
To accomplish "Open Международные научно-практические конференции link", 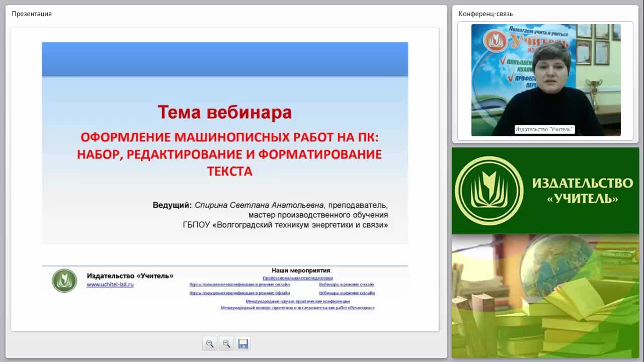I will point(297,301).
